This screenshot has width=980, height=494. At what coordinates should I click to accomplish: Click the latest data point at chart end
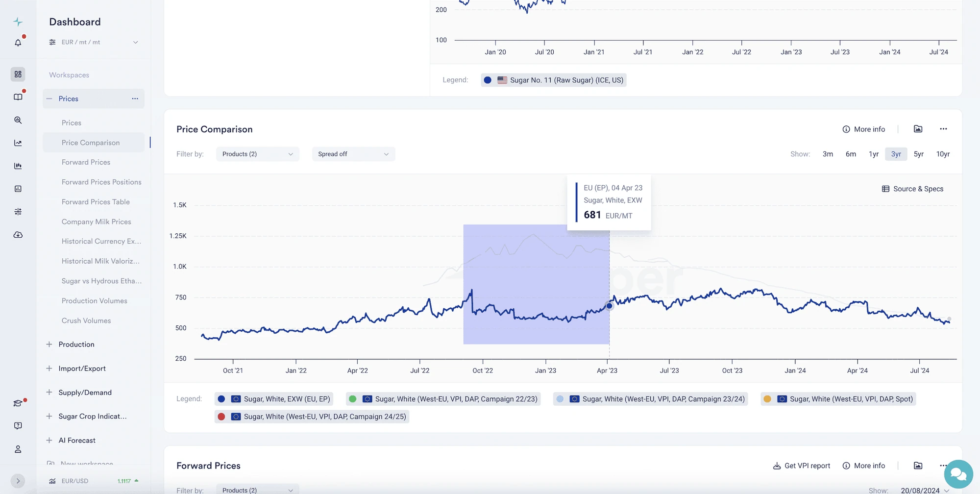coord(949,319)
